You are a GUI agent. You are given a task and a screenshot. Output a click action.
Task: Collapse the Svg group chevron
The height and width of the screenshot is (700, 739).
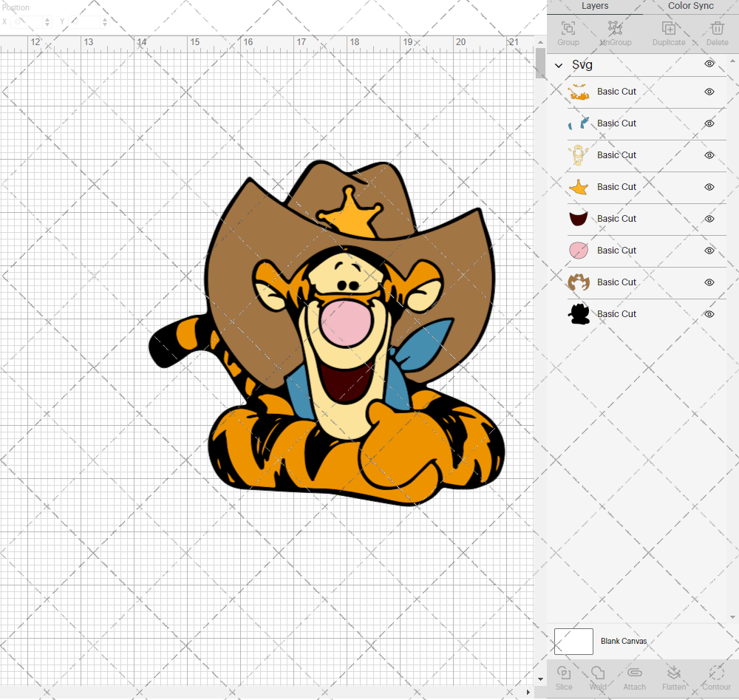pos(559,66)
